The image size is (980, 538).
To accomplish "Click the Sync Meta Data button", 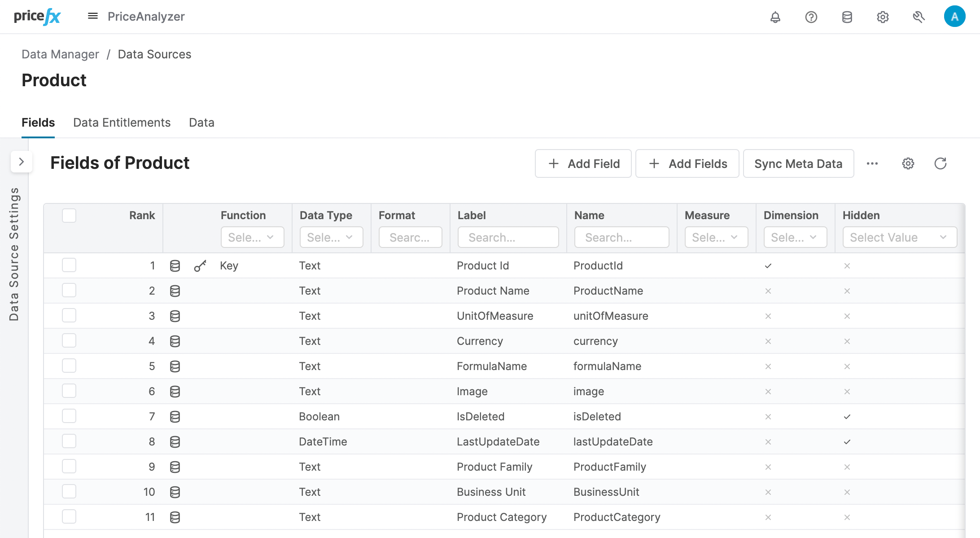I will (x=798, y=163).
